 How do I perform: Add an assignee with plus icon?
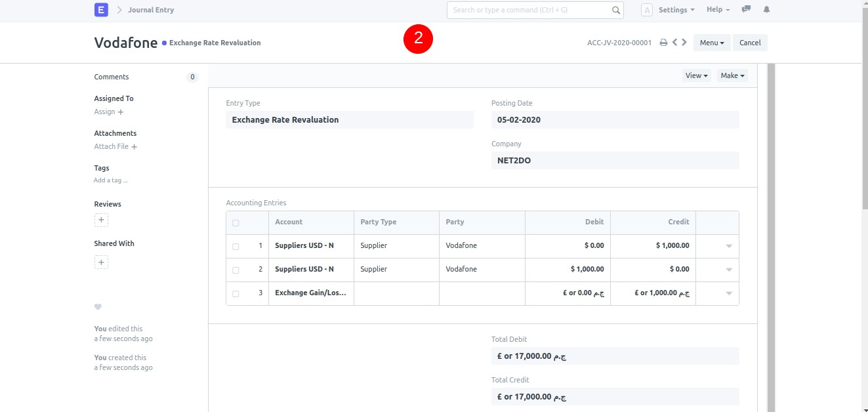coord(121,112)
